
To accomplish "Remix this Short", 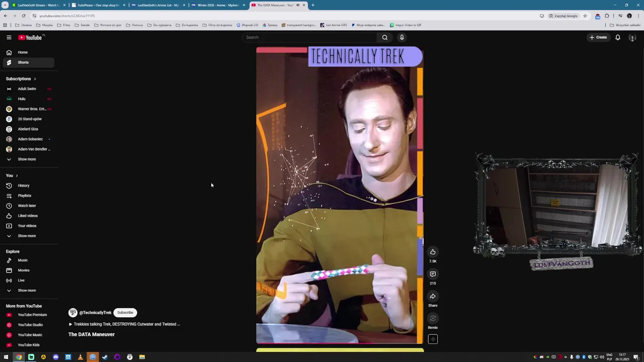I will click(433, 318).
